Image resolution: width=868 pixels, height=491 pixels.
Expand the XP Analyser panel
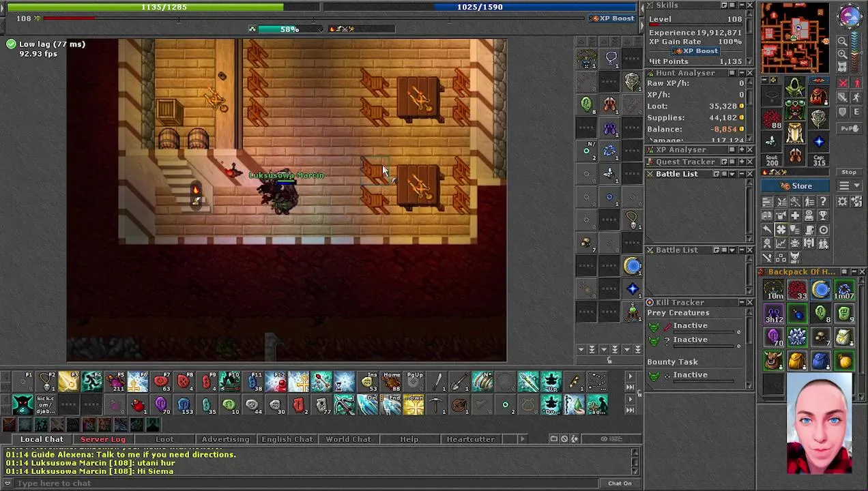point(742,150)
